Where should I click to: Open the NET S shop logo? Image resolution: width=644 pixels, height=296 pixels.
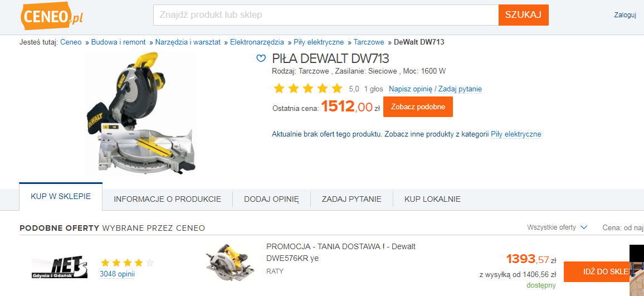point(60,266)
